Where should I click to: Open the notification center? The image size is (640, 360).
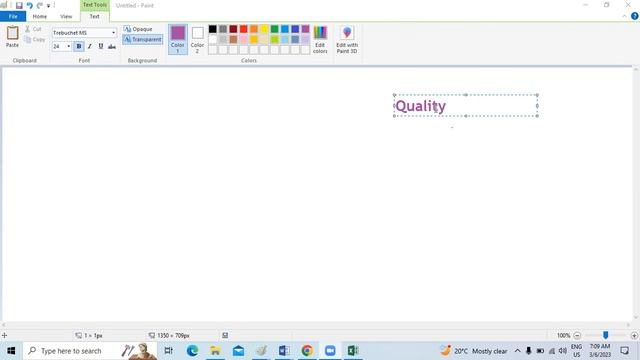pos(624,351)
